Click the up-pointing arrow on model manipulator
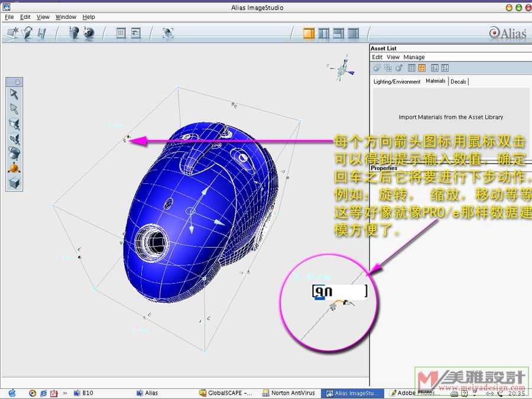The image size is (532, 399). pyautogui.click(x=204, y=192)
